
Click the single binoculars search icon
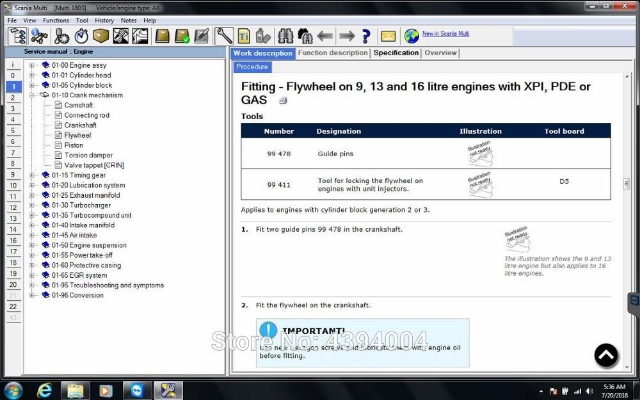[x=285, y=36]
